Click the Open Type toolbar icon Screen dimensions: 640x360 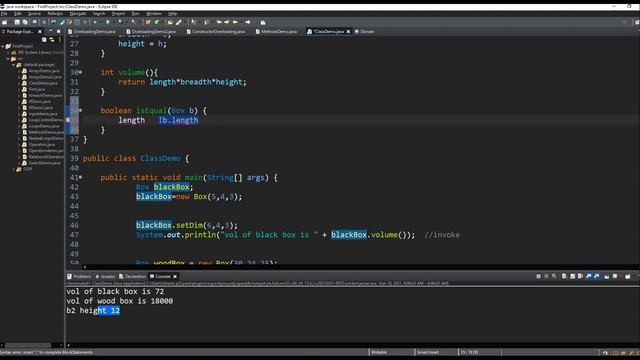pyautogui.click(x=170, y=22)
